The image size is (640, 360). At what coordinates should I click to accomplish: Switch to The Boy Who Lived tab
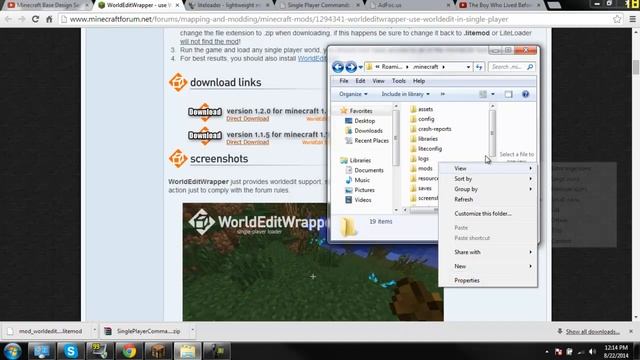pyautogui.click(x=499, y=5)
